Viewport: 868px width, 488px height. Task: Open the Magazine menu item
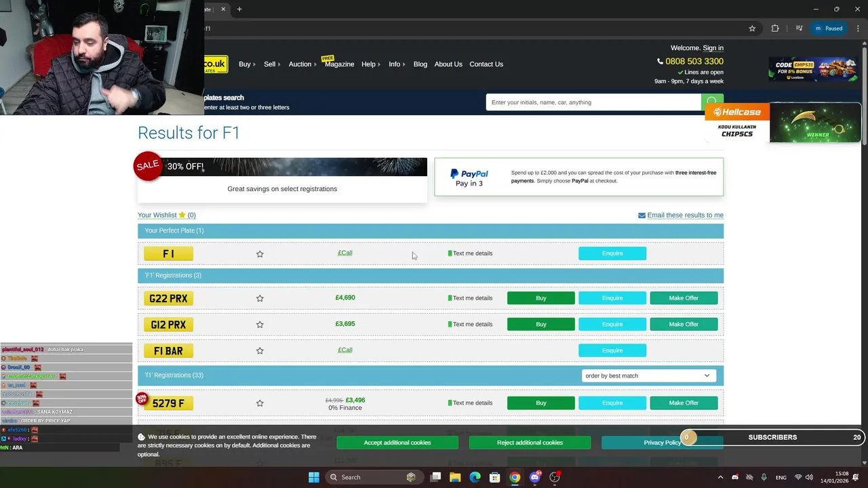coord(339,64)
